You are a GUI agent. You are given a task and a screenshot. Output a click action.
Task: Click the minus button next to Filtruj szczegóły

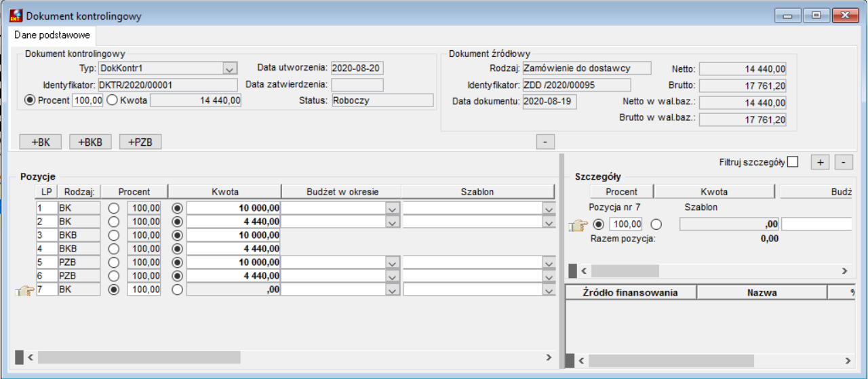coord(844,162)
